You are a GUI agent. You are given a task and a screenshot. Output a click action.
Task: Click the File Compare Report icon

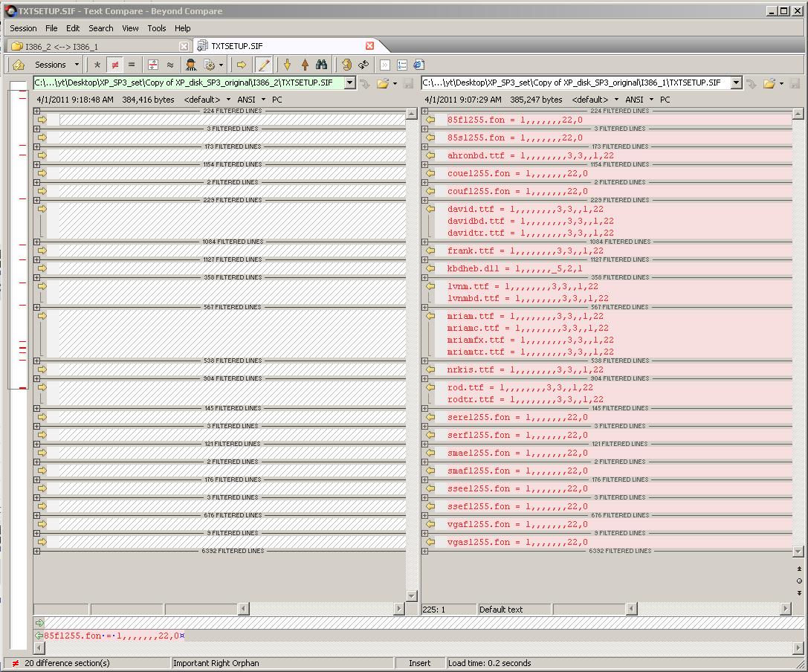click(x=419, y=65)
